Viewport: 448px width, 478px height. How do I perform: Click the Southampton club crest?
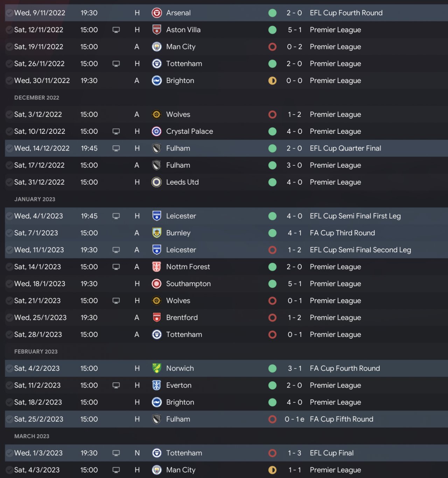point(156,284)
